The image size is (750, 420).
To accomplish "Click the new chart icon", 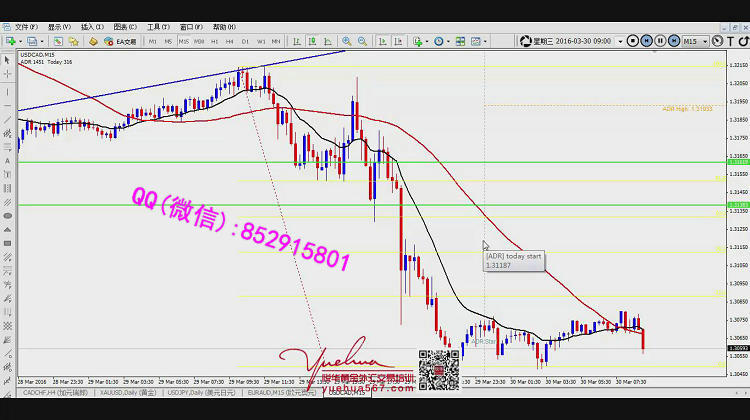I will [x=8, y=41].
